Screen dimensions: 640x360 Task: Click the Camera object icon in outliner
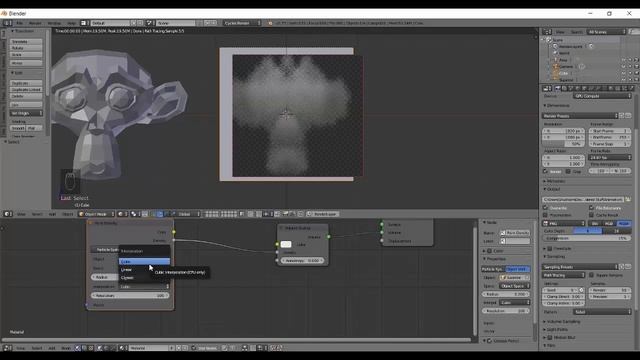pos(556,67)
